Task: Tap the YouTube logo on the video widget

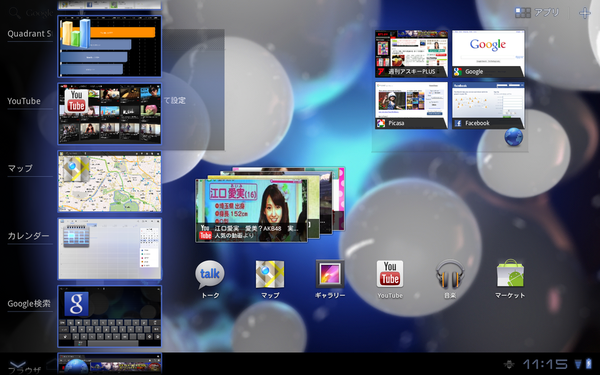Action: pyautogui.click(x=205, y=232)
